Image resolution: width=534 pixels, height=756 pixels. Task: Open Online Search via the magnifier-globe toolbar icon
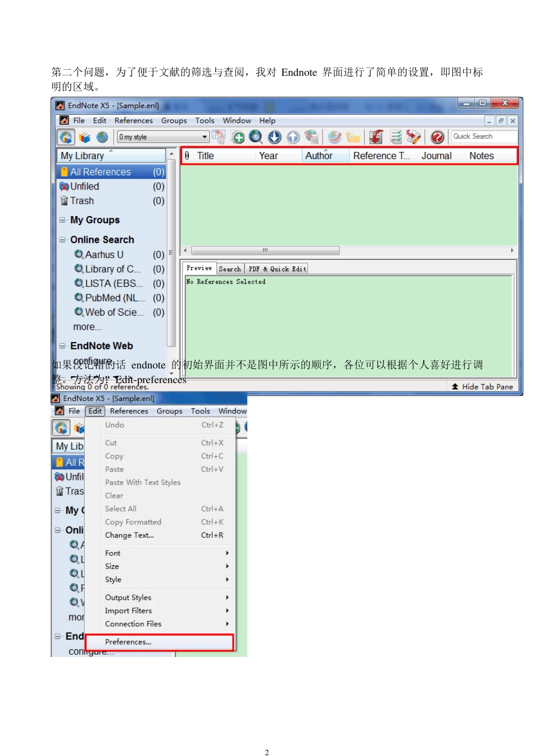tap(256, 137)
